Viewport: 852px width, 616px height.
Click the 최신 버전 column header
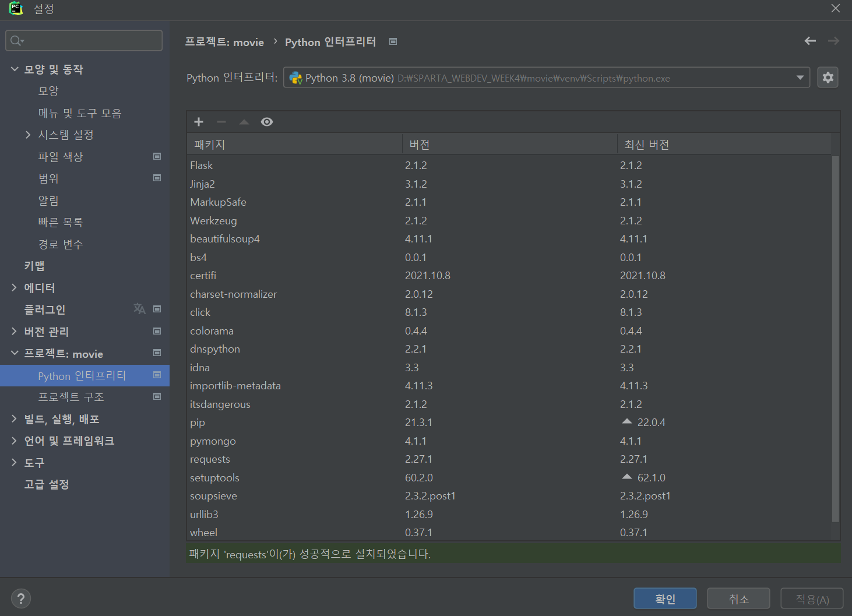tap(724, 144)
